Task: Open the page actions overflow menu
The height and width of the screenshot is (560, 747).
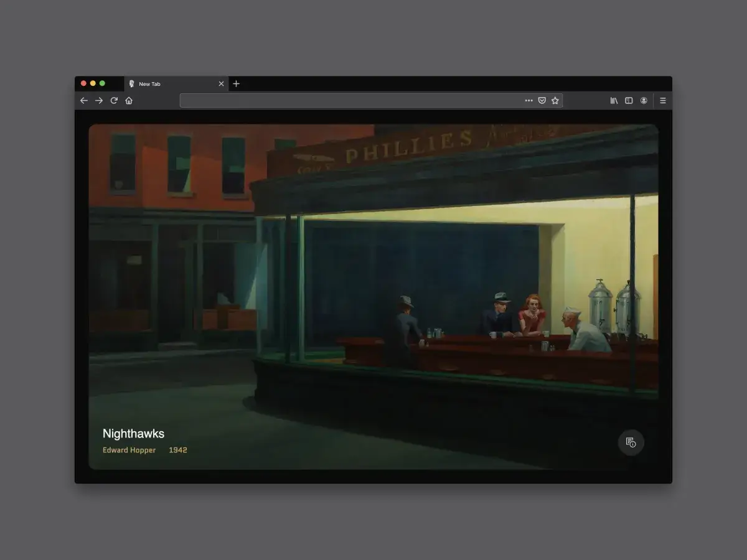Action: click(529, 100)
